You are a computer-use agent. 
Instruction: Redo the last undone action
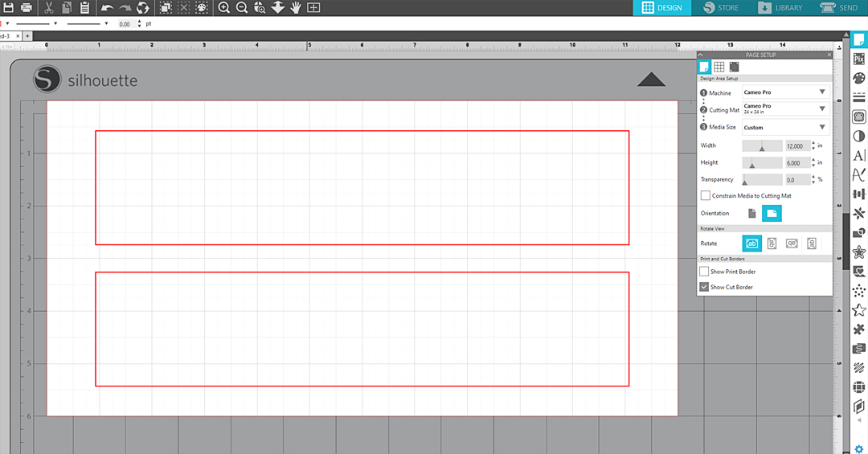click(125, 8)
